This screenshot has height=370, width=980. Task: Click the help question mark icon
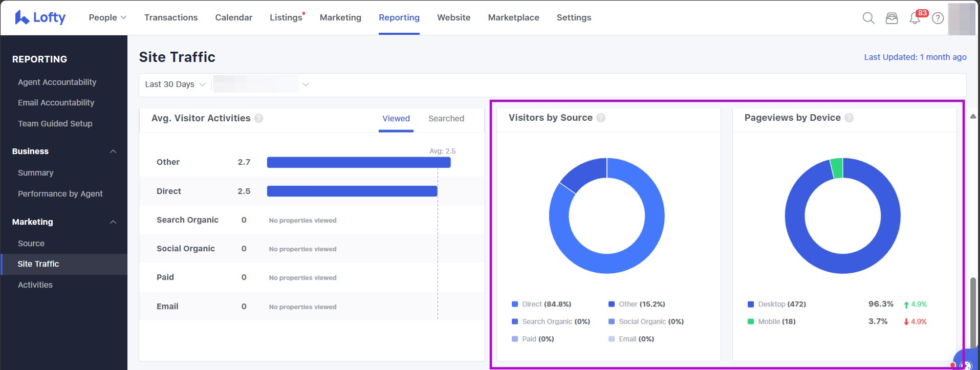click(938, 18)
